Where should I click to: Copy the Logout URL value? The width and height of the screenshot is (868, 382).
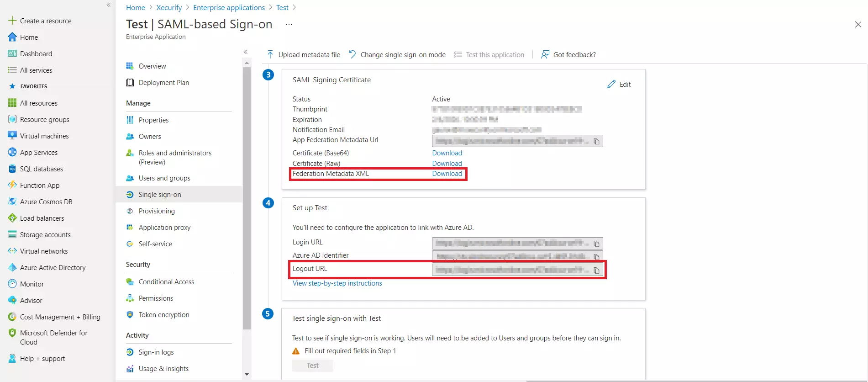[596, 271]
